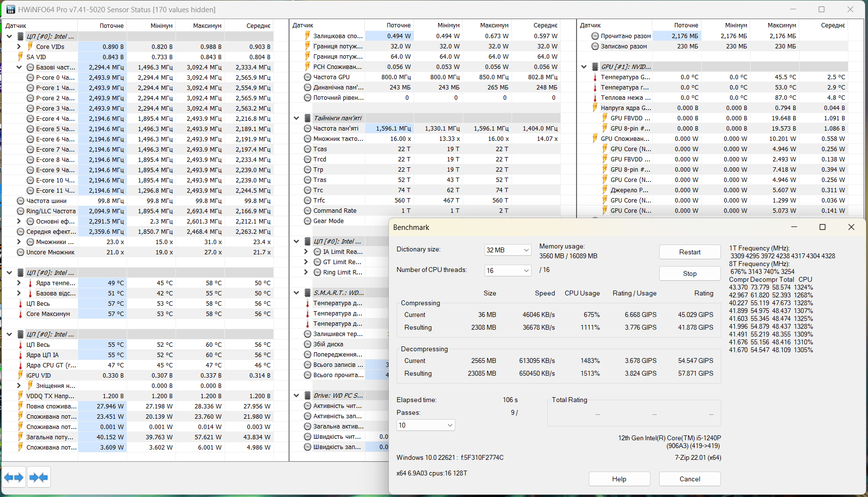868x497 pixels.
Task: Collapse the GPU [#1]: NVIDIA sensor group
Action: coord(583,66)
